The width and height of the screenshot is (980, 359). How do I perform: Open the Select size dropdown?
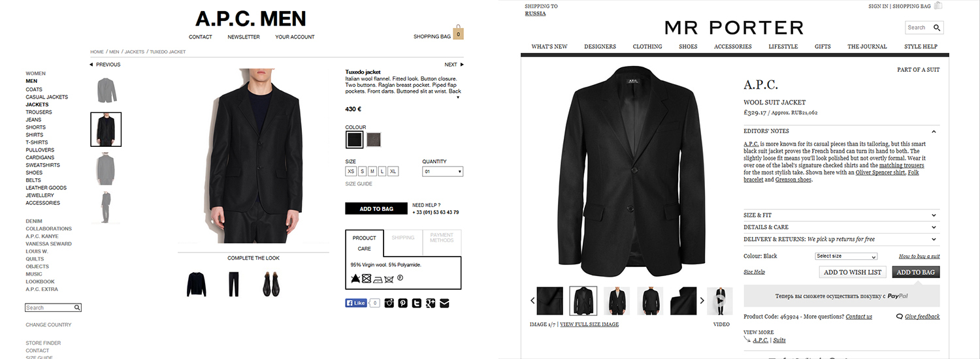coord(845,257)
